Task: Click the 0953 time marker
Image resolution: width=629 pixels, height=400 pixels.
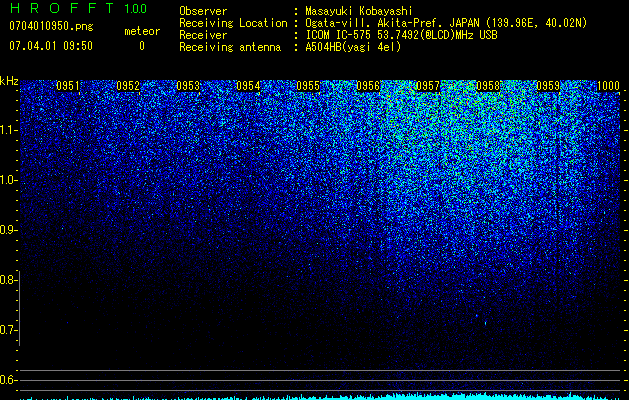Action: pyautogui.click(x=188, y=86)
